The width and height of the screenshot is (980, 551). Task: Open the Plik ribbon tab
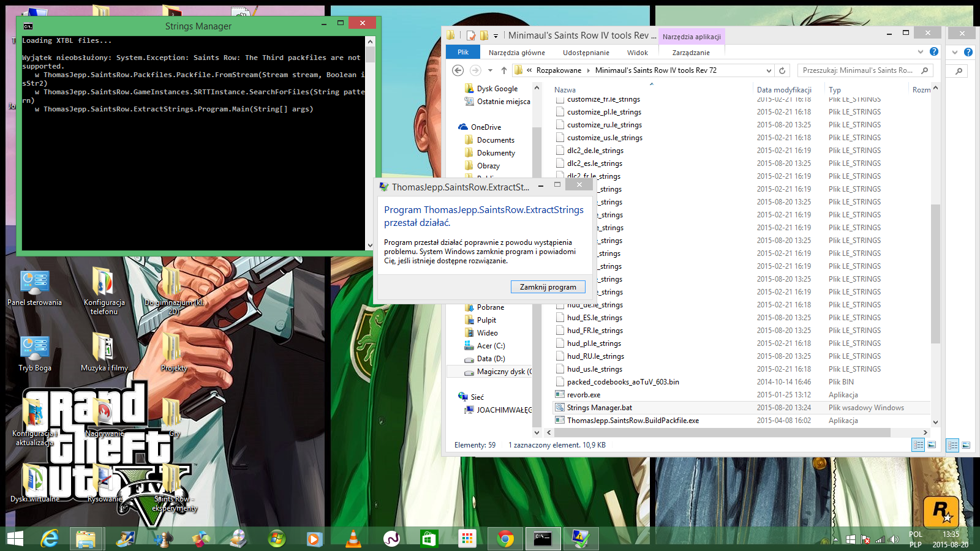coord(463,53)
